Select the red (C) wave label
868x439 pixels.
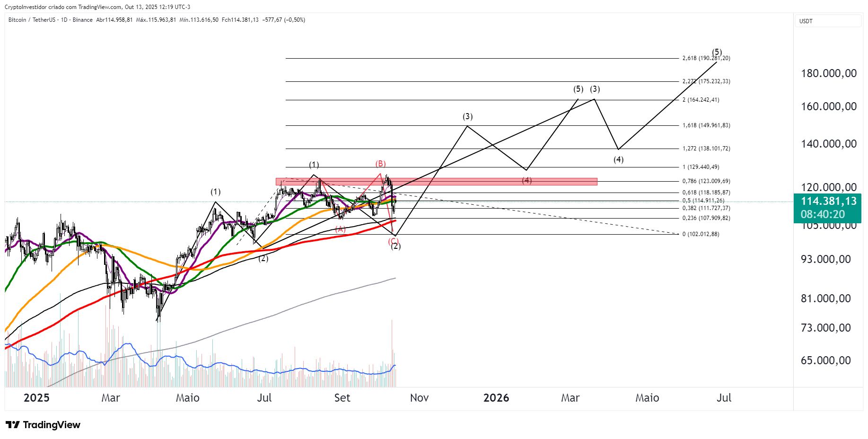pos(393,241)
